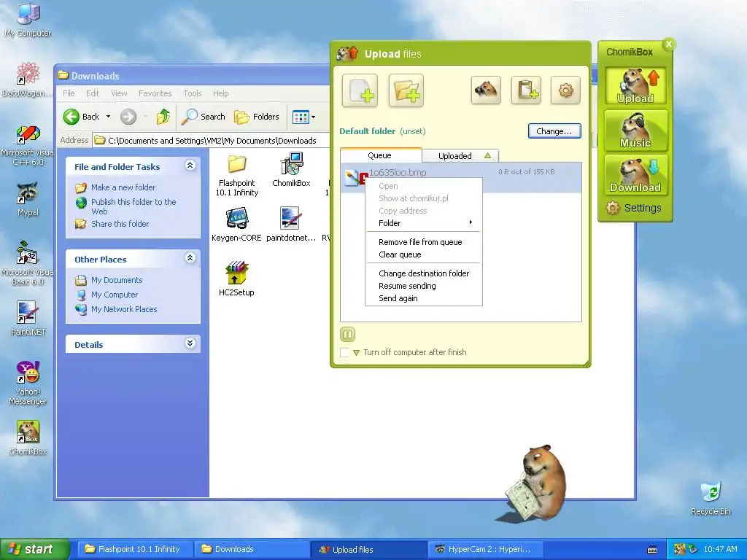Image resolution: width=747 pixels, height=560 pixels.
Task: Select Paint.NET desktop shortcut
Action: coord(28,319)
